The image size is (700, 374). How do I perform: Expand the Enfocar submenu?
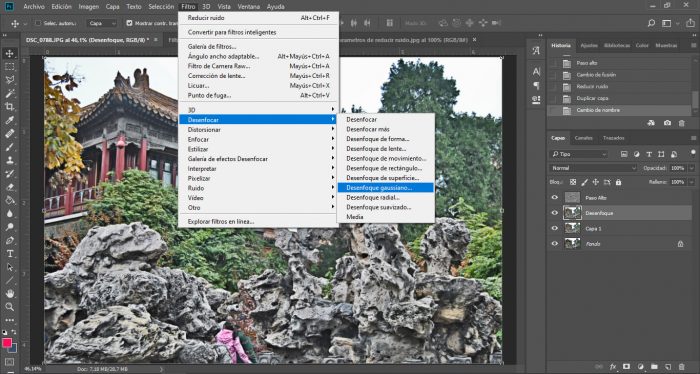tap(258, 139)
